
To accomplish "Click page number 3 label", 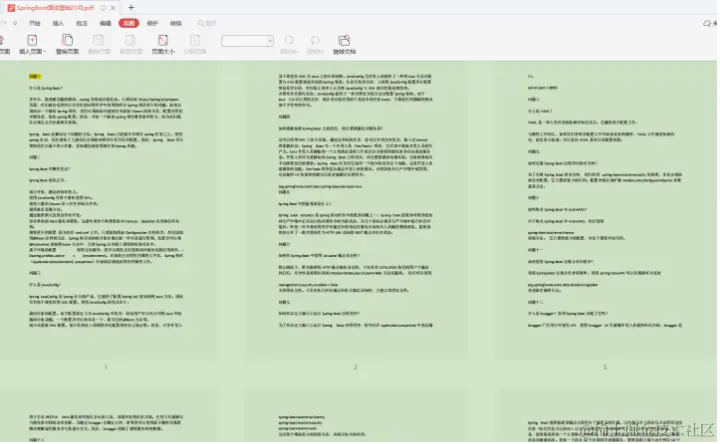I will (x=605, y=367).
